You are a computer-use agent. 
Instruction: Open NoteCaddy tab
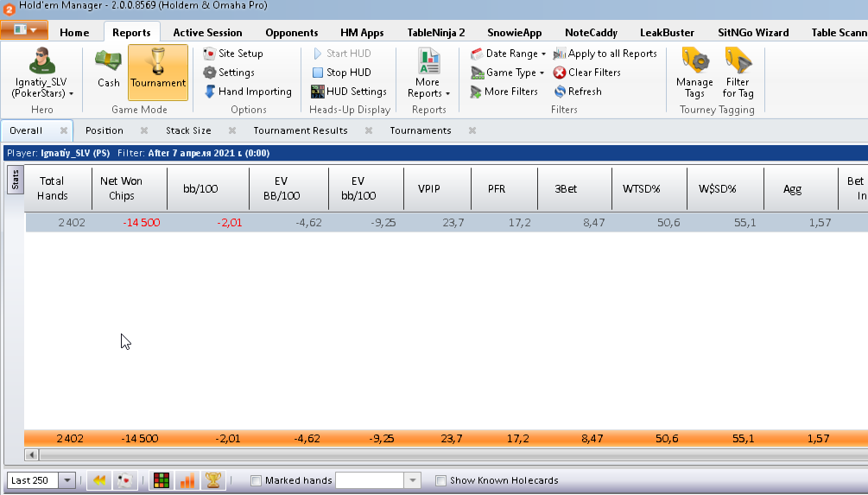(591, 33)
